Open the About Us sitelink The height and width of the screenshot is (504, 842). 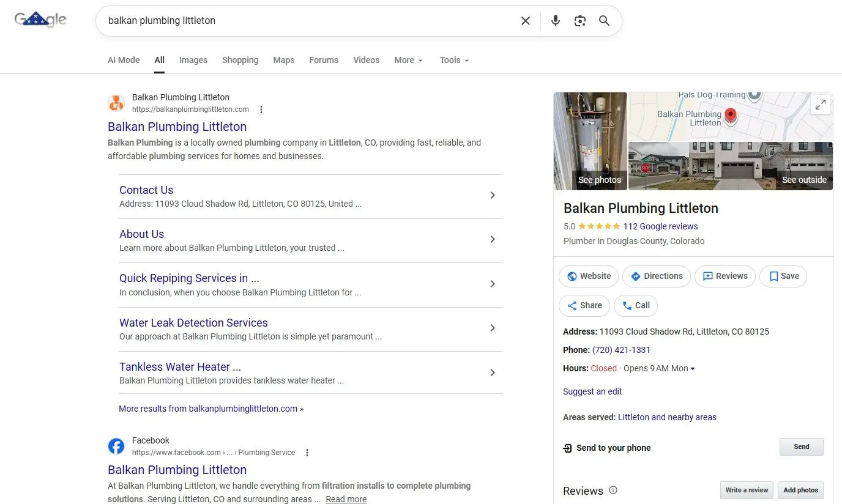click(141, 234)
